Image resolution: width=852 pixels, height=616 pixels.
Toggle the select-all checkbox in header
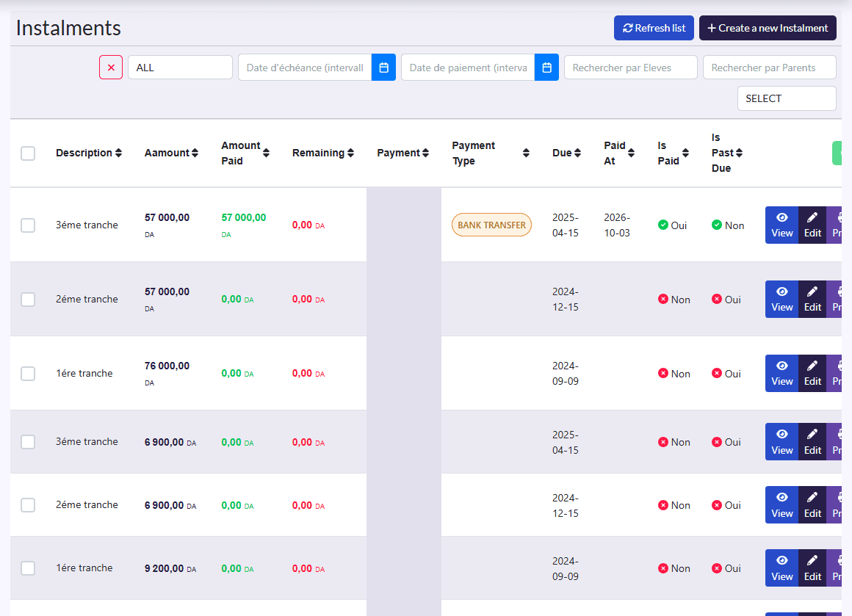click(28, 153)
